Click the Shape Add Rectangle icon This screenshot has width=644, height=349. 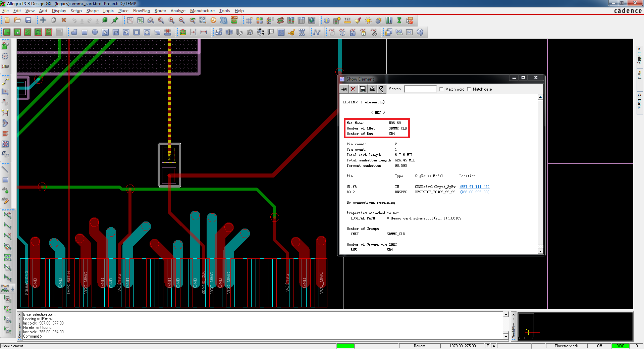pos(85,32)
